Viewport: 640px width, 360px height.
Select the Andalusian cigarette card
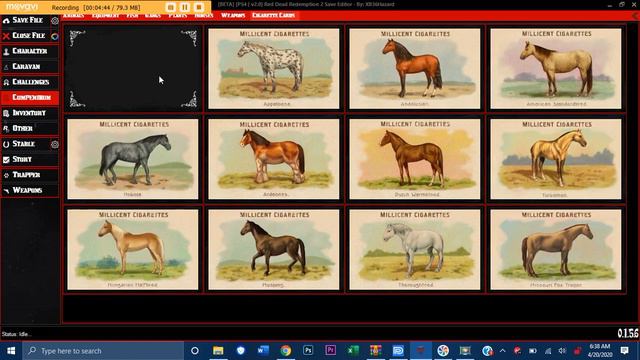(415, 69)
